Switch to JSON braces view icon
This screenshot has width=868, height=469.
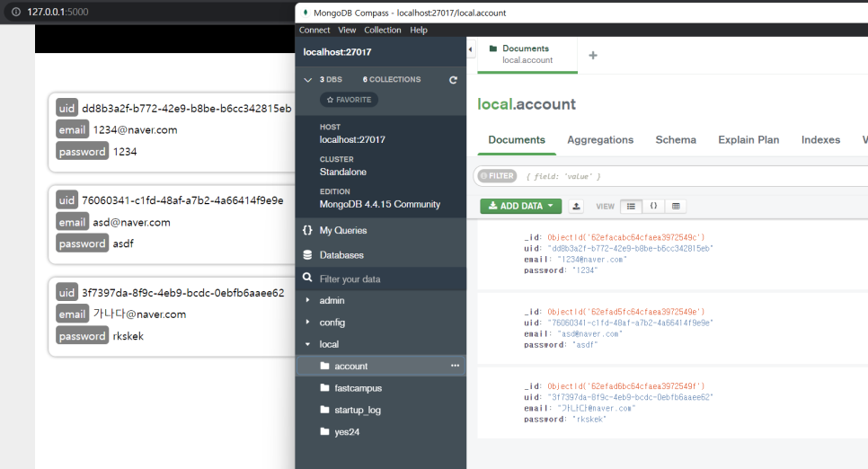coord(653,206)
